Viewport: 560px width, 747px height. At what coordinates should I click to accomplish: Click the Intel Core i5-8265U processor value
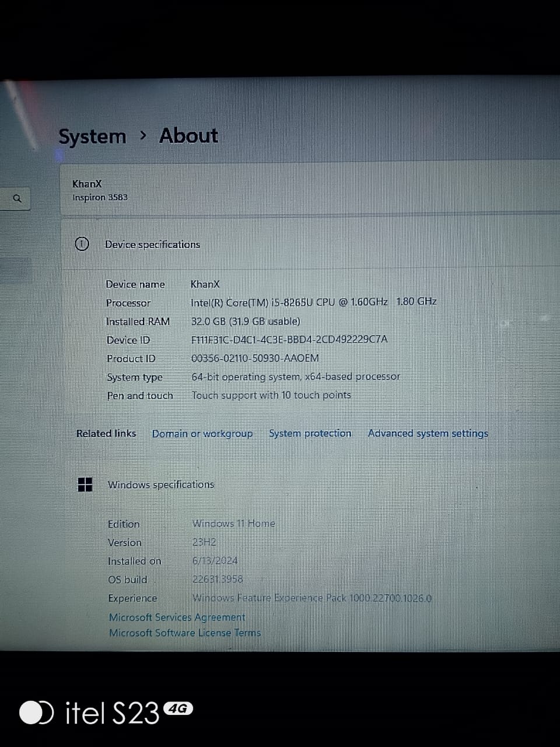(313, 302)
